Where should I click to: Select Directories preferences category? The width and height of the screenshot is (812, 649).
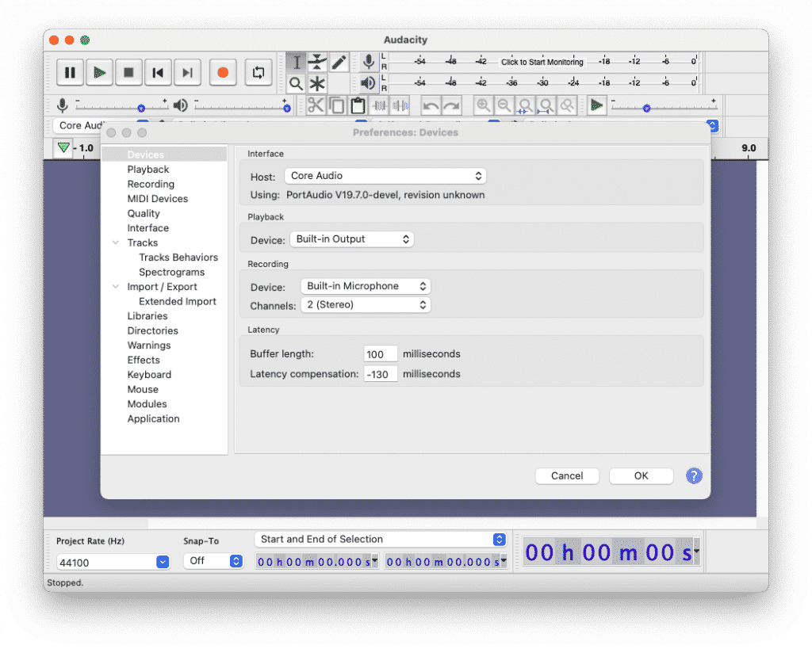coord(153,330)
